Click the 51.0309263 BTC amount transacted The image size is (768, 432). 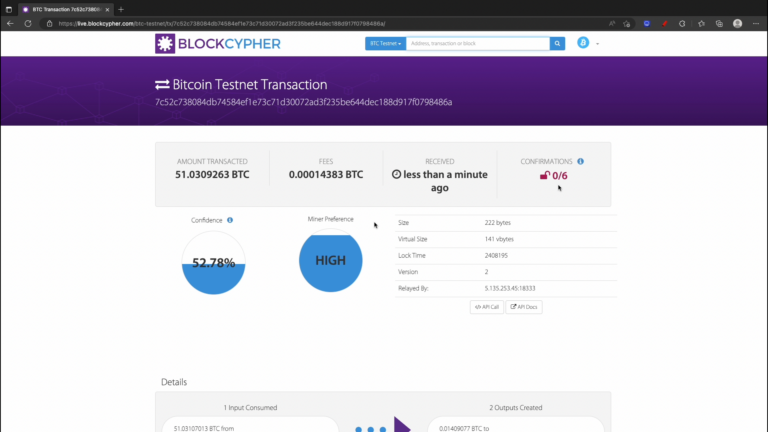pos(212,174)
